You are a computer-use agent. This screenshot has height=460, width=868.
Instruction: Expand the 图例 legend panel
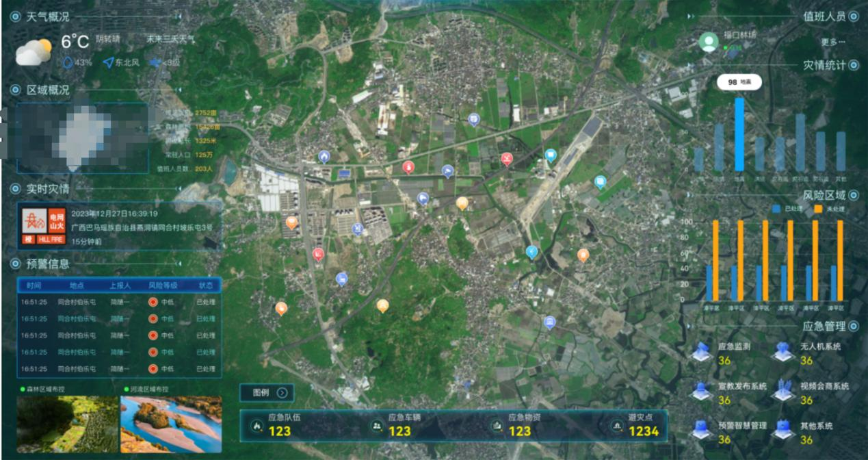(282, 393)
